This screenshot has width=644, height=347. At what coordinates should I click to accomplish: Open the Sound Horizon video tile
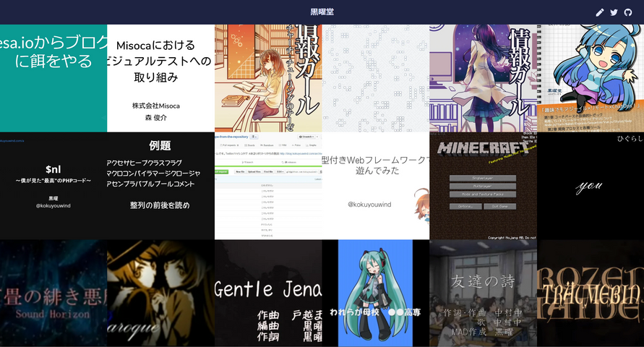pyautogui.click(x=53, y=294)
